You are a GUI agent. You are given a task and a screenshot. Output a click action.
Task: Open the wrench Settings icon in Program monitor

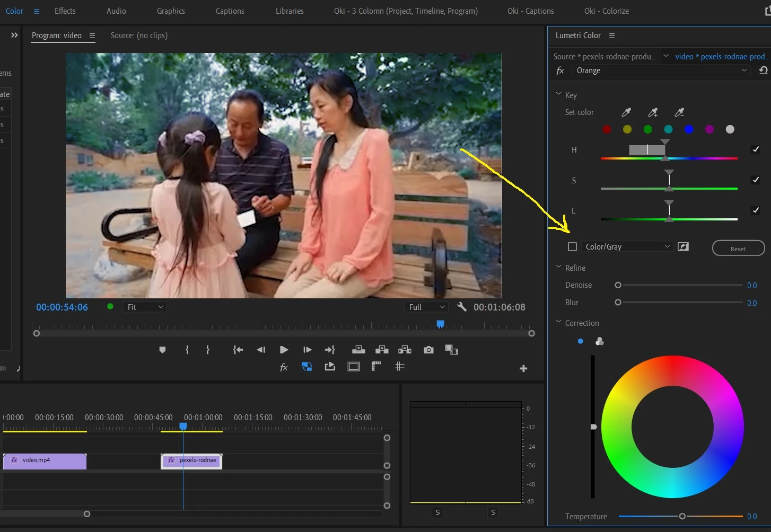462,307
